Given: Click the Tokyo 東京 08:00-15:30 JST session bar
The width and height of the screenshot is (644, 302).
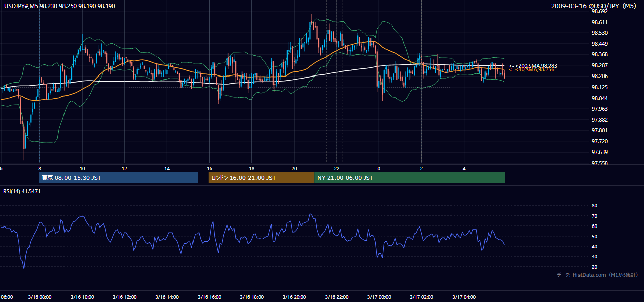Looking at the screenshot, I should pos(118,178).
